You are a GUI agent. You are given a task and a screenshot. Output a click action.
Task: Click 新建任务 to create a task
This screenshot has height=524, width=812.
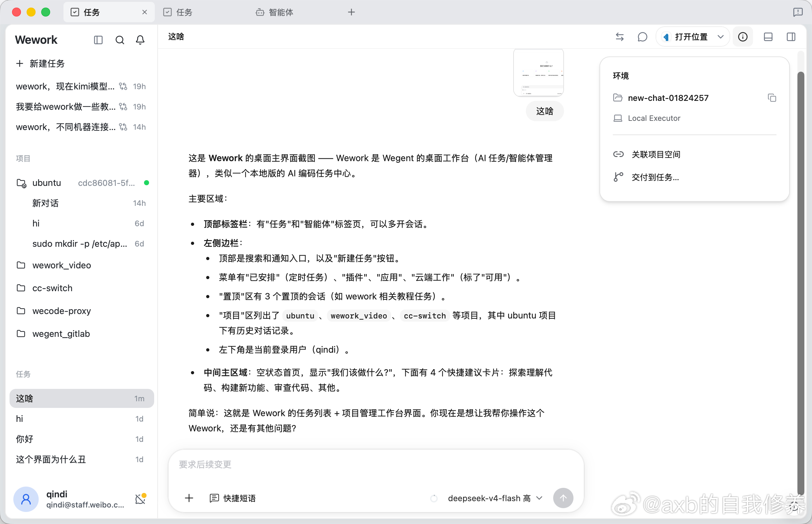coord(41,64)
